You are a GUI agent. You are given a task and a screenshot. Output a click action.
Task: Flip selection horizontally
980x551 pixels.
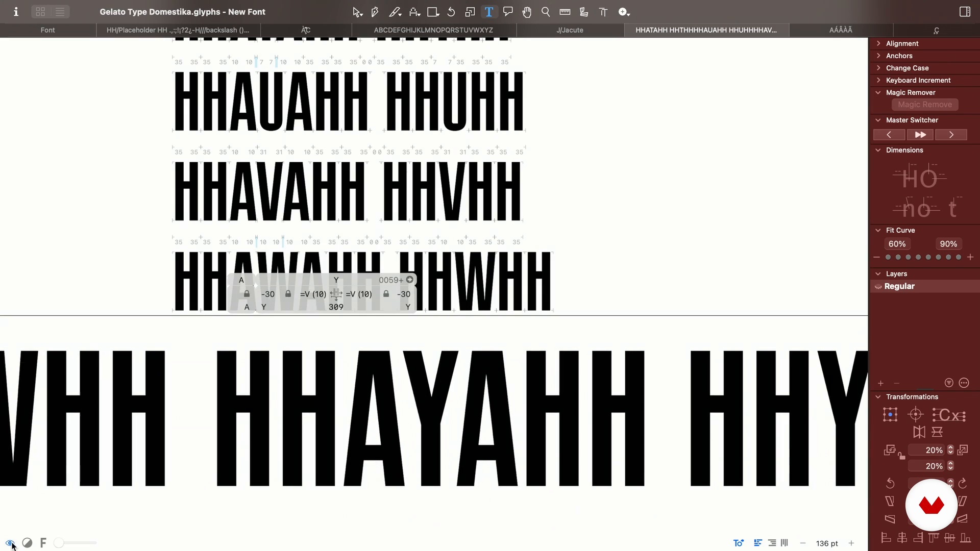919,432
